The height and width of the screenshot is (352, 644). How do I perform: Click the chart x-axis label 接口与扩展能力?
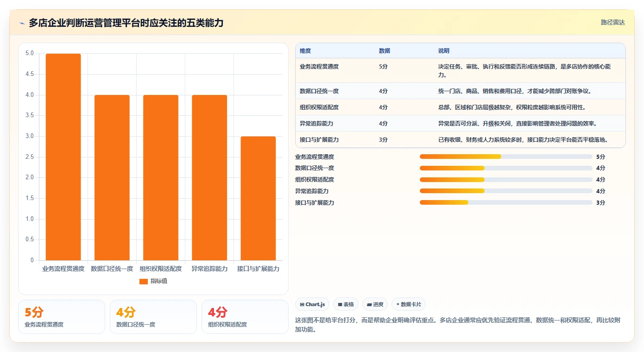[258, 269]
